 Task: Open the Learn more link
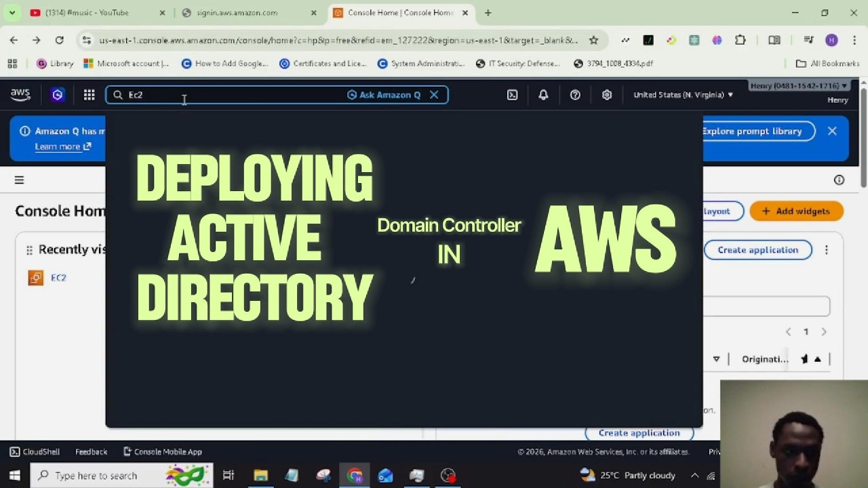(x=63, y=146)
